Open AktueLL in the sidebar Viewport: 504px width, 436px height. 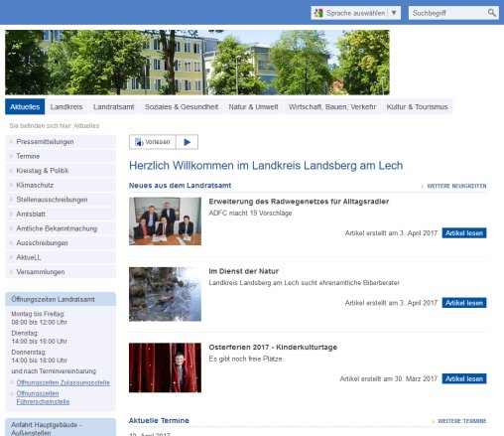(61, 257)
